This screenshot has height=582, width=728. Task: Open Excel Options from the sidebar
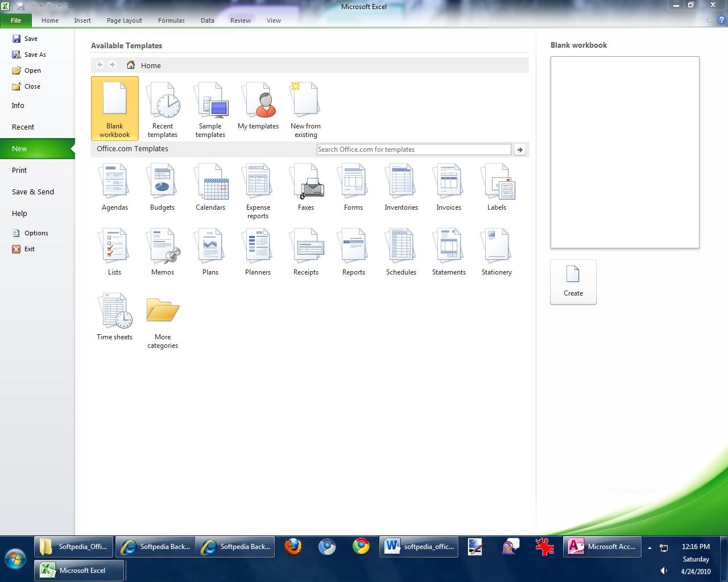coord(36,233)
